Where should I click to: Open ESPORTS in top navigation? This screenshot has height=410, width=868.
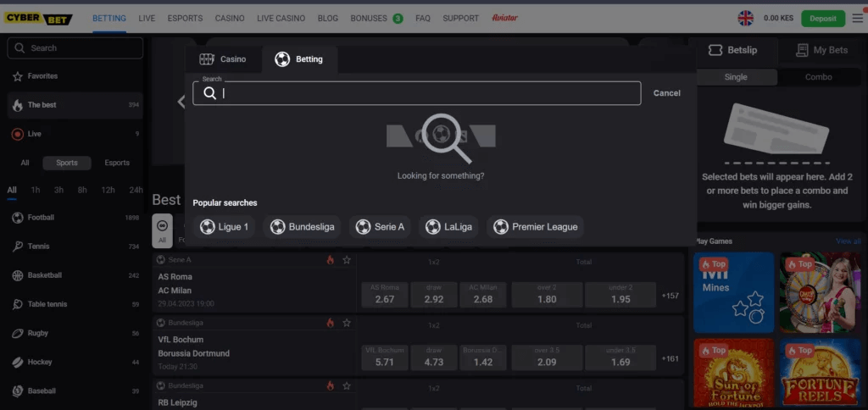(x=185, y=19)
